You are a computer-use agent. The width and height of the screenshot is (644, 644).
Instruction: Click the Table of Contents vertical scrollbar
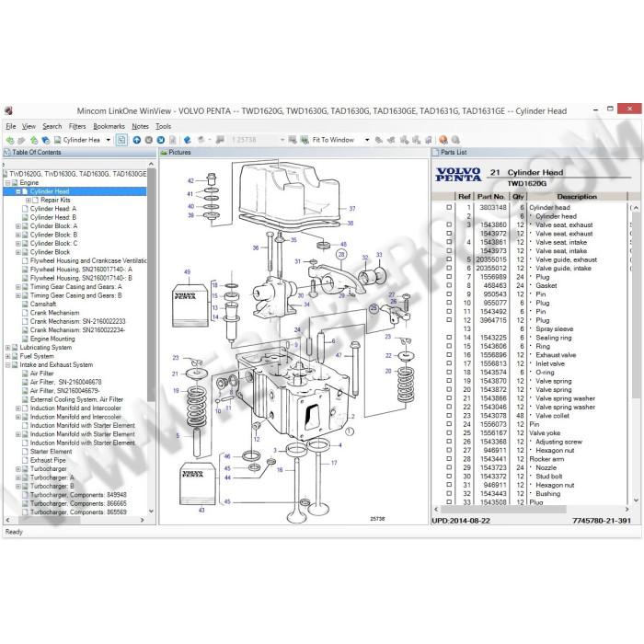[151, 283]
